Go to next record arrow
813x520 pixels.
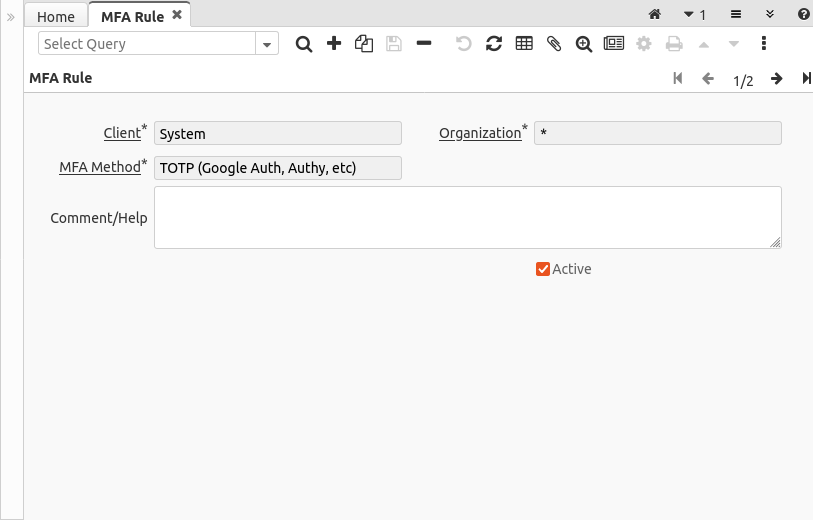tap(776, 79)
